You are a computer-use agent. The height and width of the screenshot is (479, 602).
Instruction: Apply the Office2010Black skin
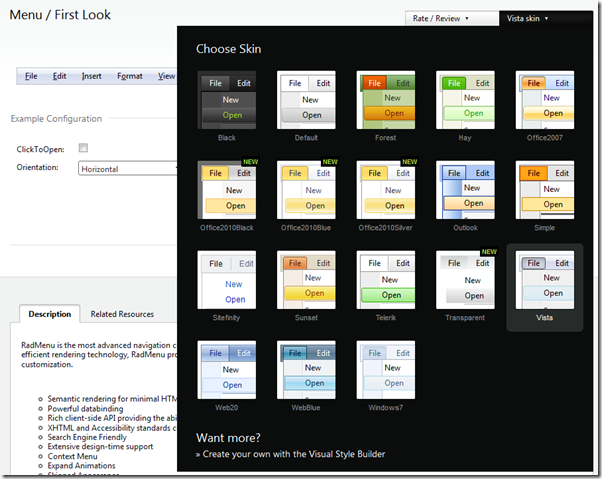click(226, 190)
